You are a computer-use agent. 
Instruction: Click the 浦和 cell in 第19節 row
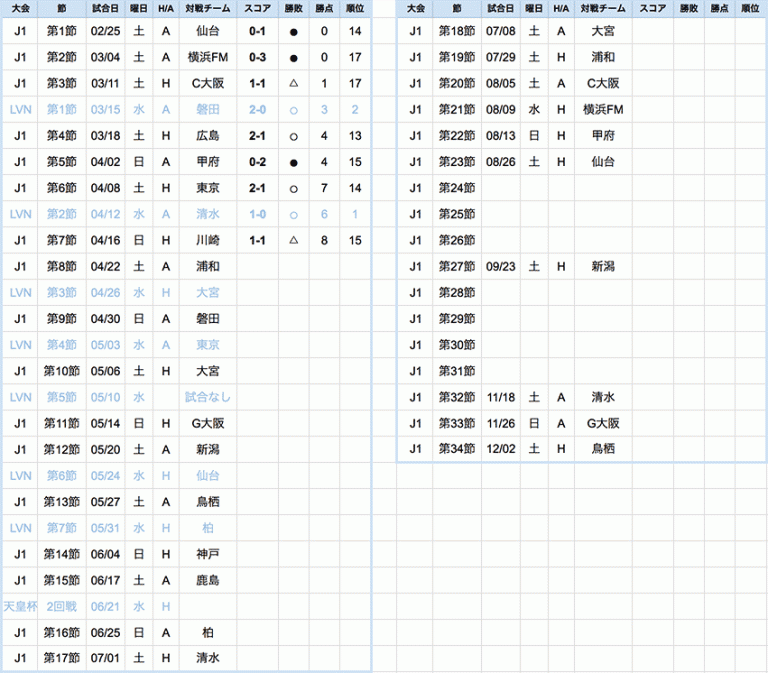click(x=603, y=57)
